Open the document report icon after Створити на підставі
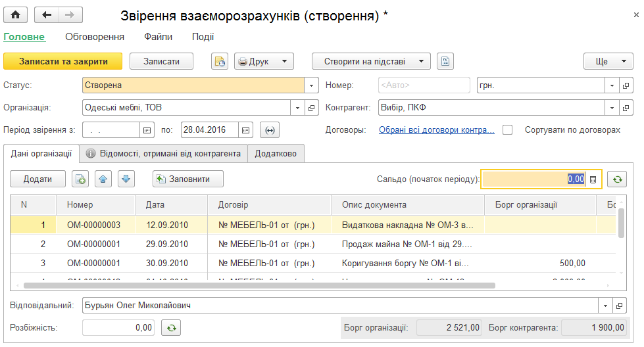The width and height of the screenshot is (644, 347). pos(445,62)
